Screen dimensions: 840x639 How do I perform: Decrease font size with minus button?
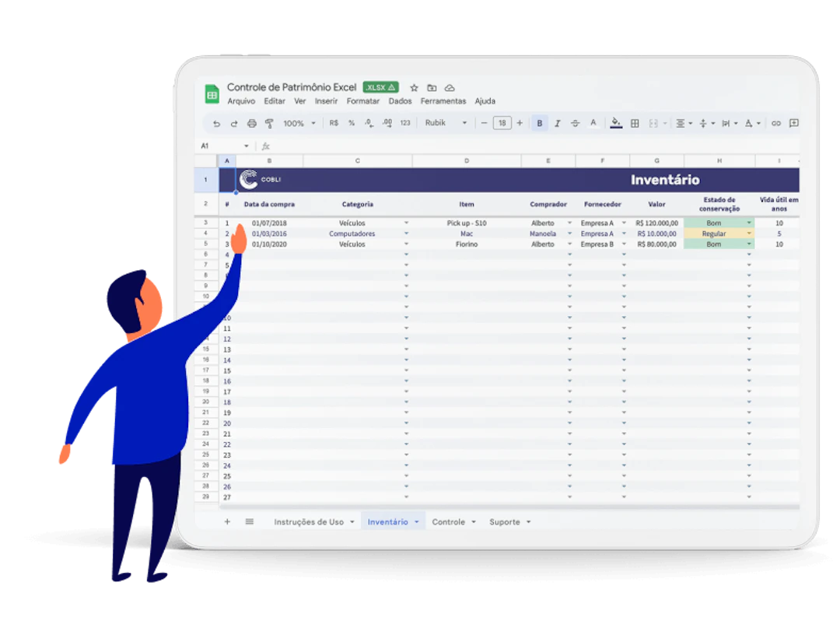click(x=484, y=123)
